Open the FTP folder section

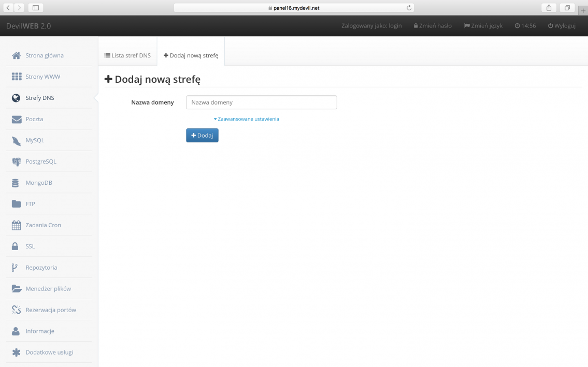pos(31,204)
